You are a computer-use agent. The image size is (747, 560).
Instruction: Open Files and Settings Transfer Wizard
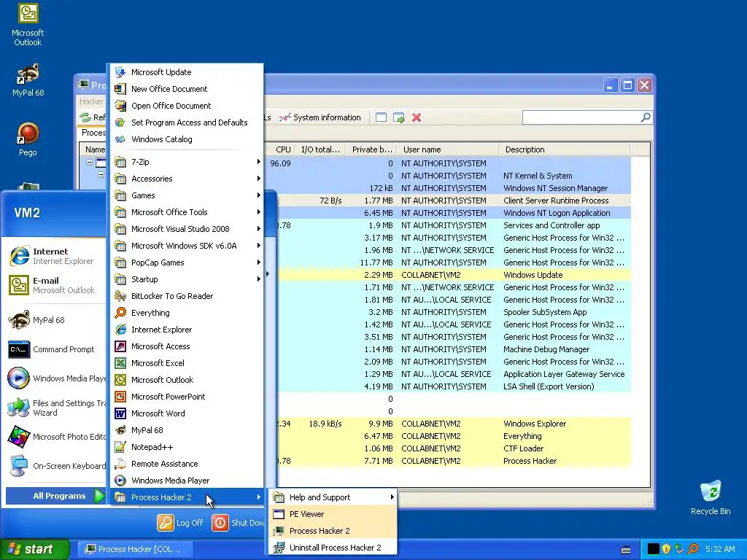(x=55, y=408)
